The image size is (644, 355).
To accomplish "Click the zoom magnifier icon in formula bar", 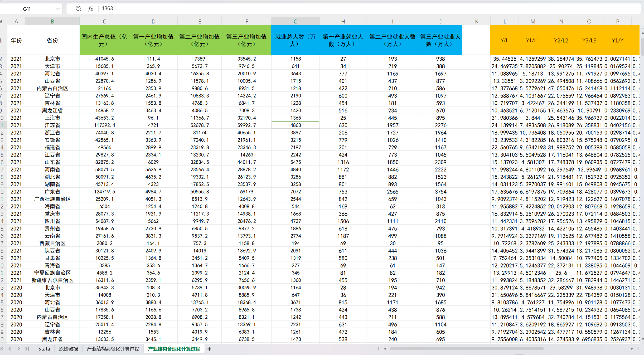I will coord(78,9).
